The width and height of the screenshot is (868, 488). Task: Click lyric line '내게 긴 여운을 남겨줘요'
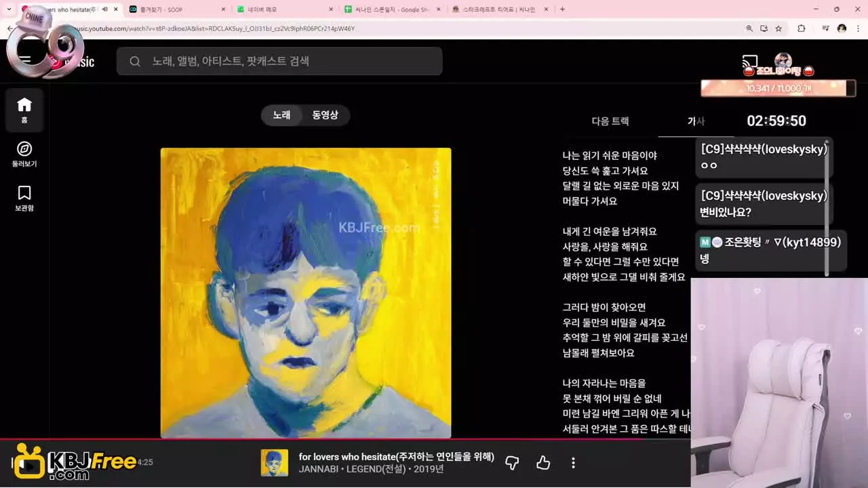pos(610,231)
